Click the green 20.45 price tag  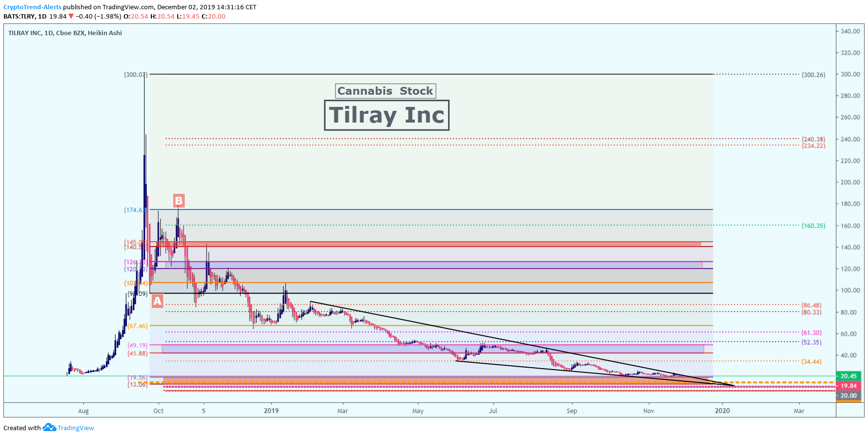(x=848, y=376)
